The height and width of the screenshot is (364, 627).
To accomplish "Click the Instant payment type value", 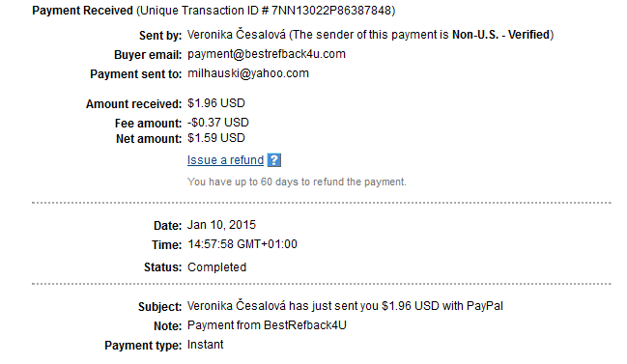I will pyautogui.click(x=205, y=345).
